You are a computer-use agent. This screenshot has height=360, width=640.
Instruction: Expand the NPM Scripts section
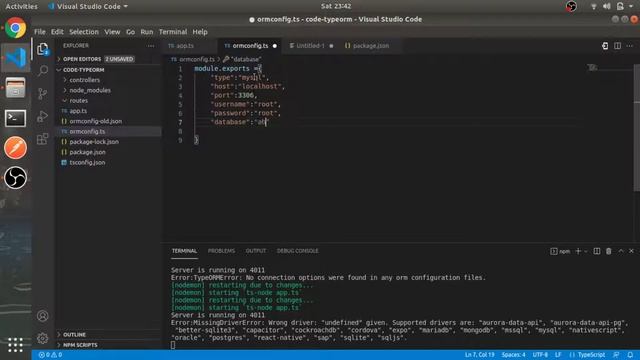pos(80,345)
